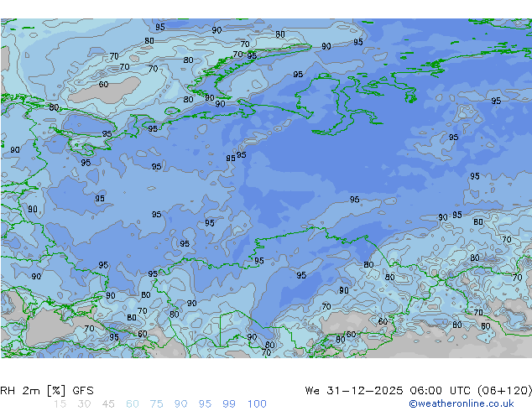Click the legend value 15

(60, 404)
